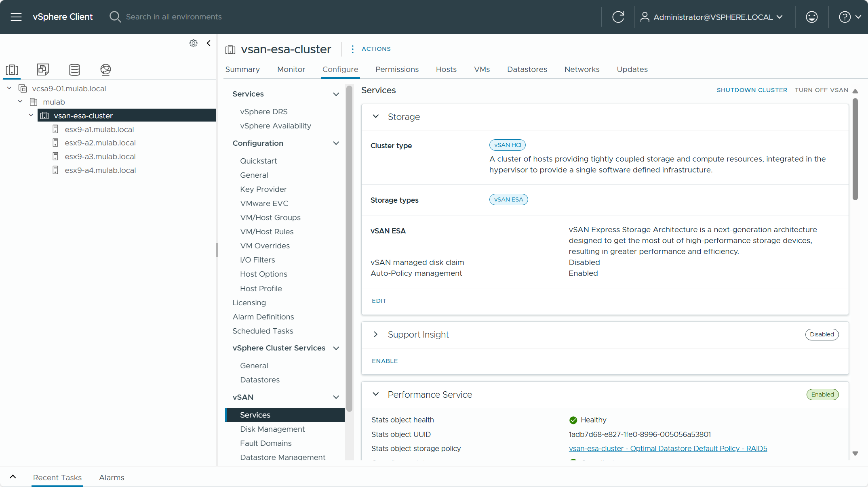The image size is (868, 487).
Task: Open the sidebar settings gear icon
Action: 194,43
